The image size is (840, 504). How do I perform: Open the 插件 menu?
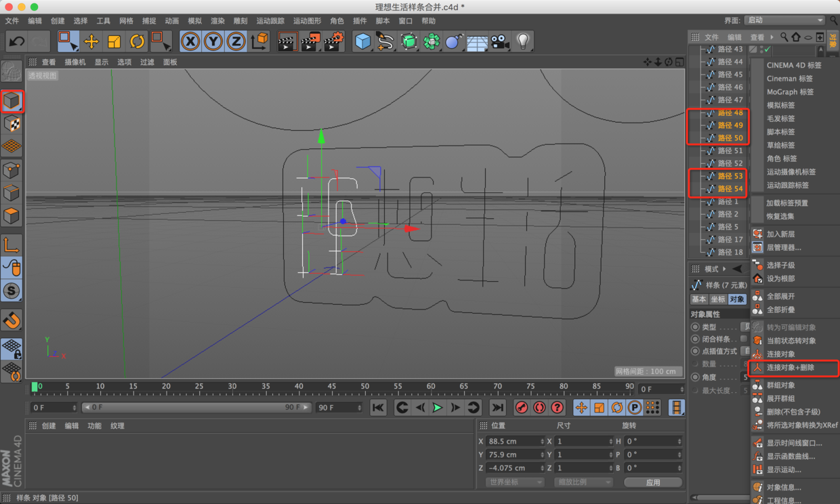pos(360,21)
